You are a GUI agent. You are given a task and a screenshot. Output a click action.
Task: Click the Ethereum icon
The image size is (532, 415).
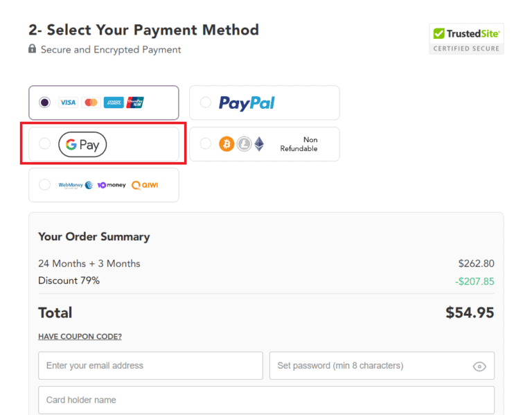click(x=259, y=144)
